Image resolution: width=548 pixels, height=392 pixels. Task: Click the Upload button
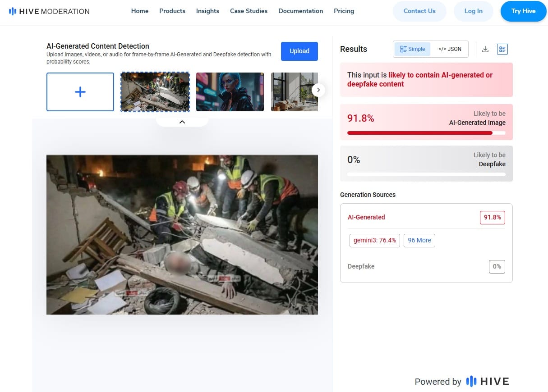pos(299,51)
